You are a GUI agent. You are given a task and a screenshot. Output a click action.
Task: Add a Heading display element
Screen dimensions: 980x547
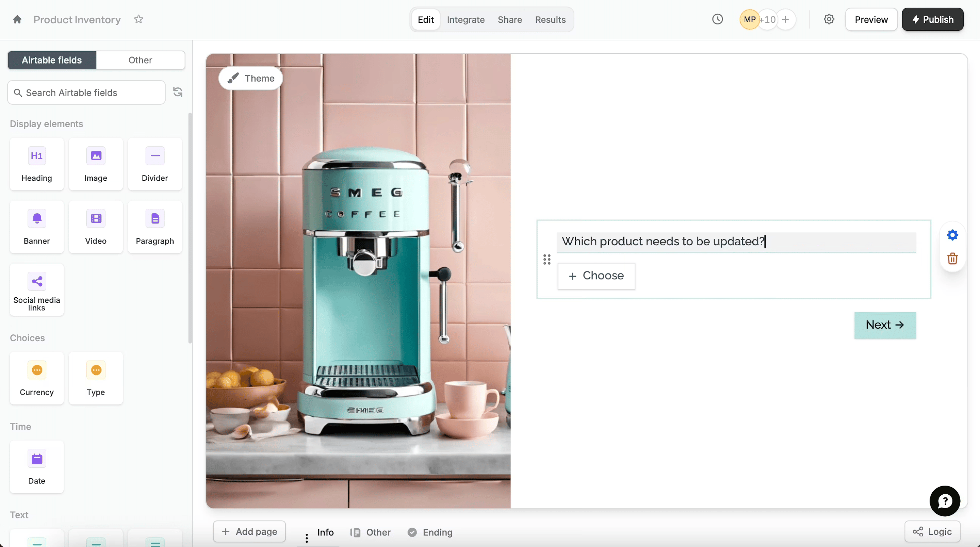tap(36, 164)
